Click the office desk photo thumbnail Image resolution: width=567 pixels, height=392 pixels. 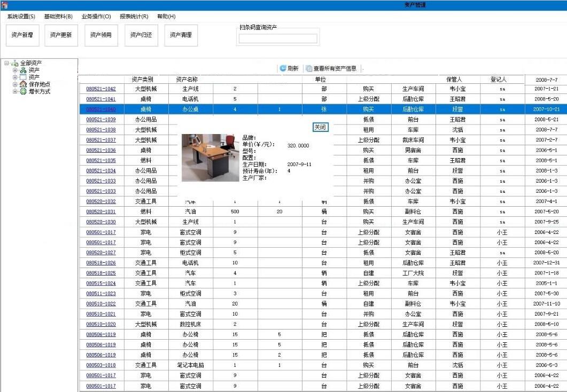[x=210, y=158]
